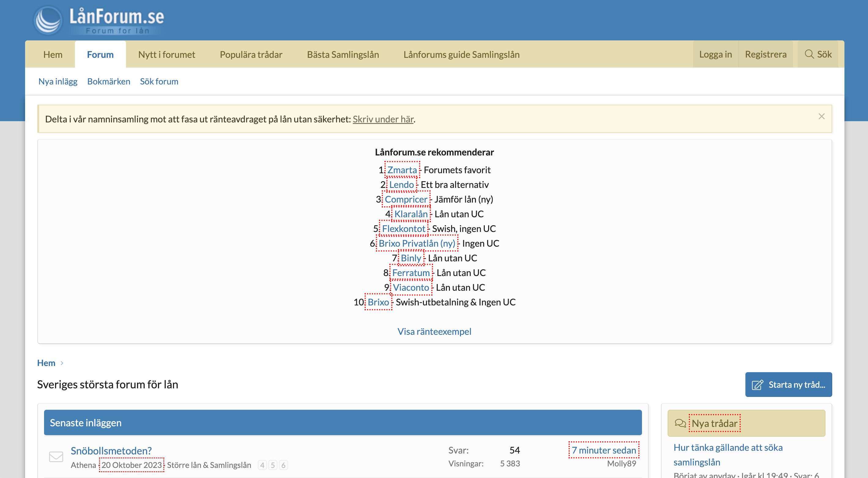Follow the Skriv under här link
Screen dimensions: 868x478
(383, 119)
